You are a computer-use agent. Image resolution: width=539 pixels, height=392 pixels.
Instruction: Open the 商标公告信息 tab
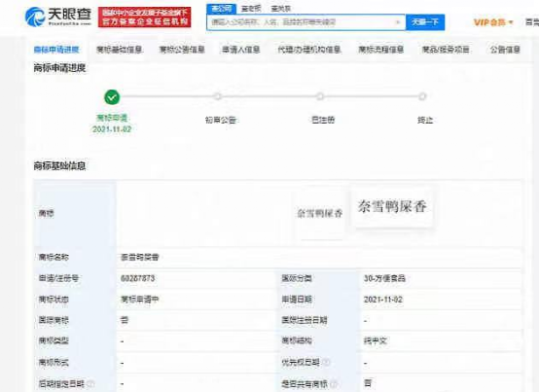click(x=182, y=50)
